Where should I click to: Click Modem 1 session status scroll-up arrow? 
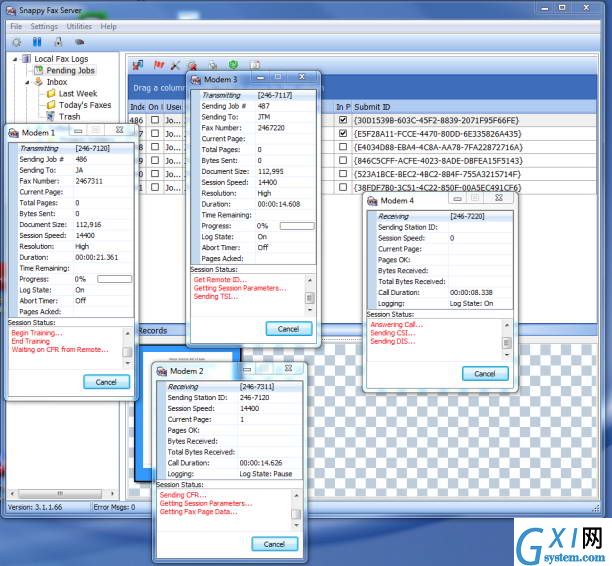127,333
